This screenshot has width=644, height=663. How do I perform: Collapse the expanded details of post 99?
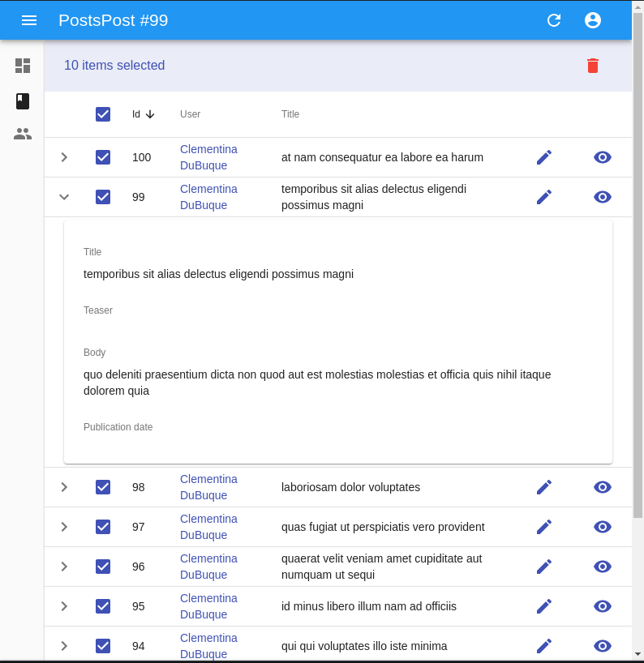tap(64, 197)
